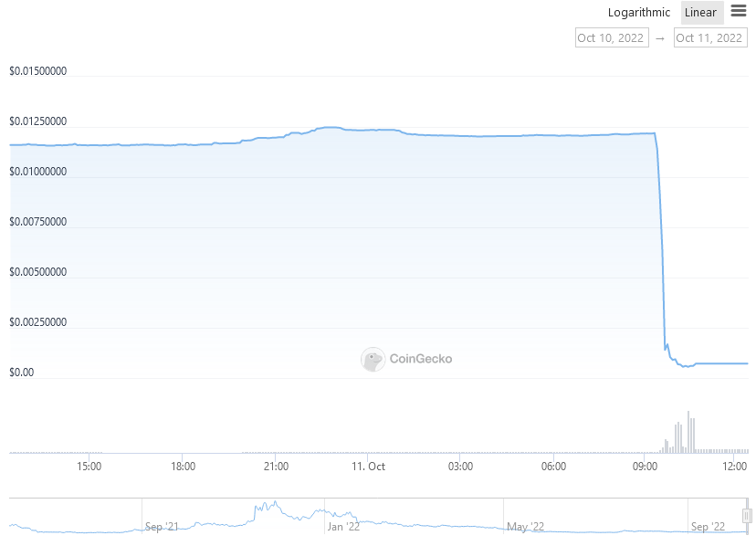The image size is (756, 546).
Task: Click the 12:00 time axis label
Action: click(x=735, y=467)
